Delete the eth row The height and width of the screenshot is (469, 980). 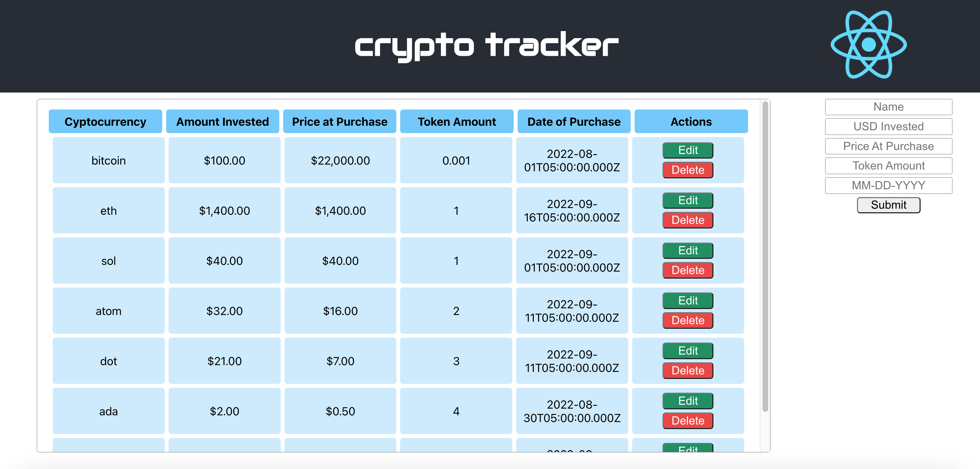click(687, 220)
